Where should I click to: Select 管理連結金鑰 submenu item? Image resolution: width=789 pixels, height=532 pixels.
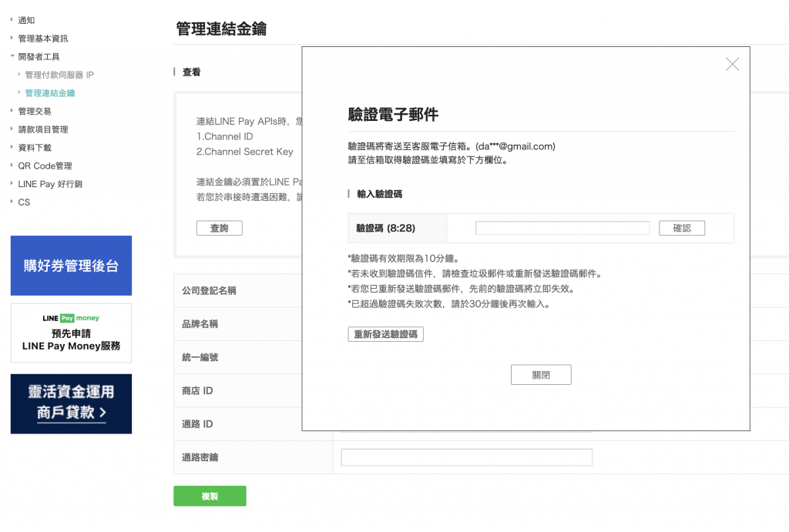click(x=50, y=93)
